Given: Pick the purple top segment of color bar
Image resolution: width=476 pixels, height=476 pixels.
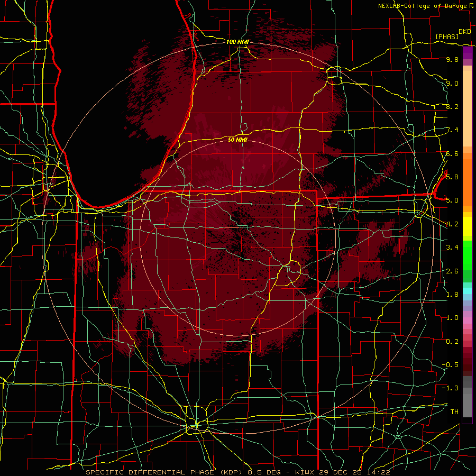Looking at the screenshot, I should pos(467,53).
